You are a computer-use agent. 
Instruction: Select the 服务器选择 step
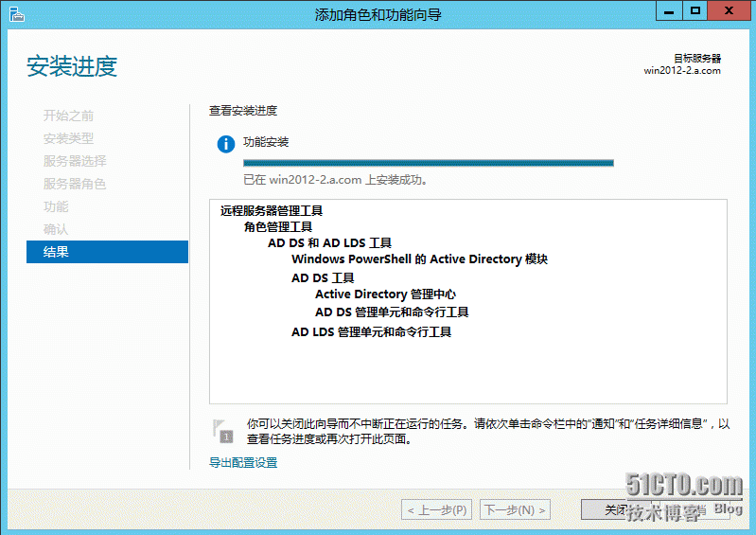[x=75, y=161]
